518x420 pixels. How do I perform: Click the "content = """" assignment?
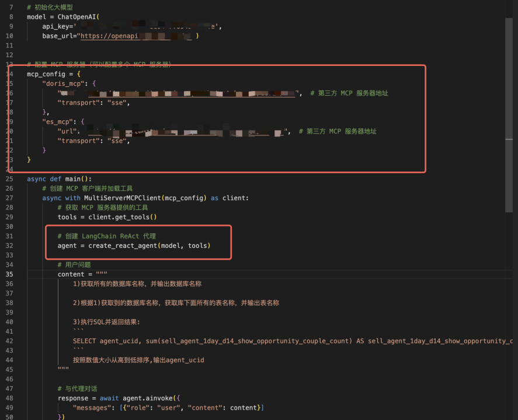pyautogui.click(x=82, y=274)
